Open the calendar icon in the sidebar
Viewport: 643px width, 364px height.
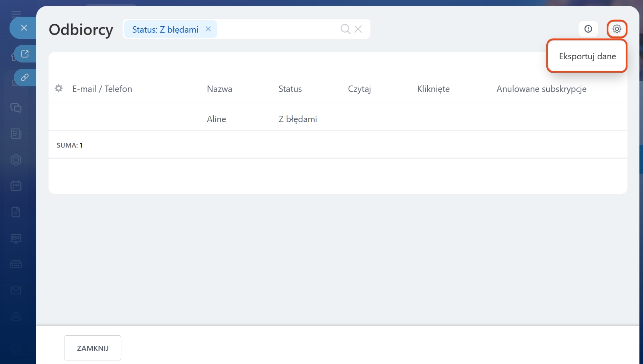tap(16, 186)
